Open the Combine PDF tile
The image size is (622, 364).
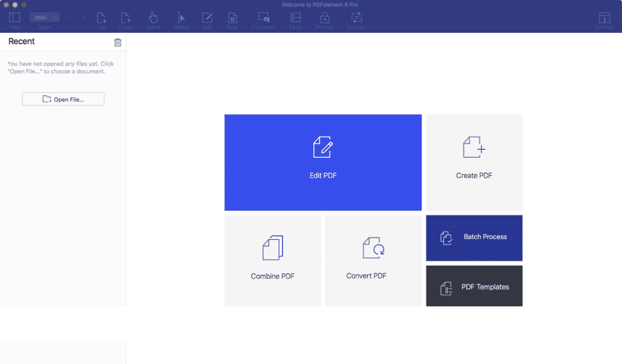coord(273,260)
